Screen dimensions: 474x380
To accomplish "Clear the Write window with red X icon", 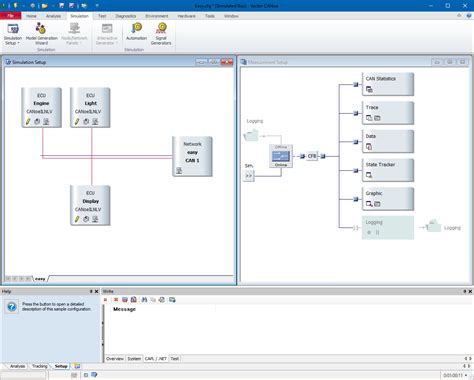I will [x=116, y=300].
